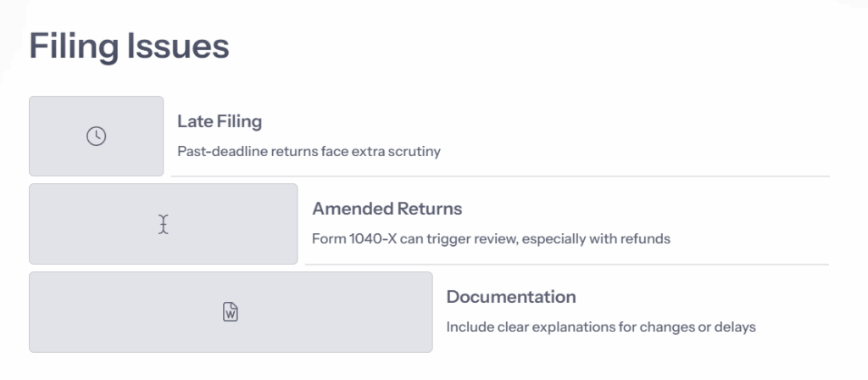The height and width of the screenshot is (380, 868).
Task: Click the word 'Issues' in the title
Action: coord(178,46)
